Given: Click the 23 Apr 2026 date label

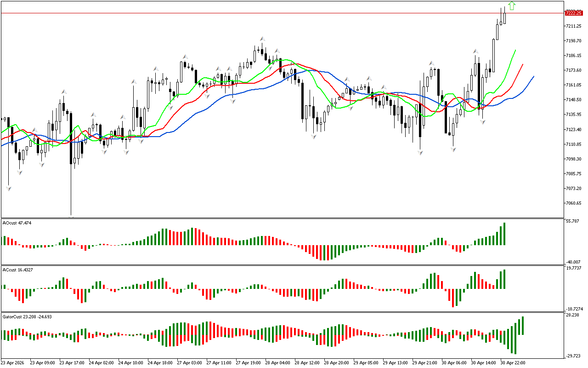Looking at the screenshot, I should point(14,362).
